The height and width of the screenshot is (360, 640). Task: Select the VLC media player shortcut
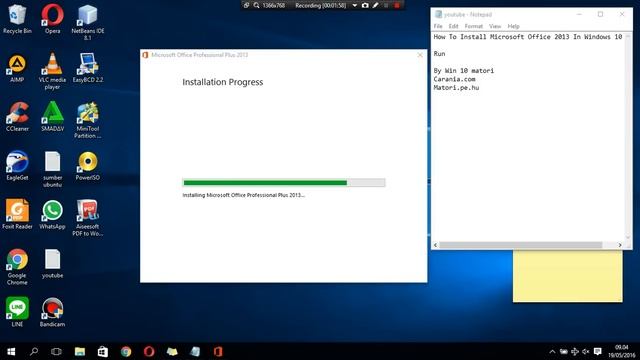[52, 71]
